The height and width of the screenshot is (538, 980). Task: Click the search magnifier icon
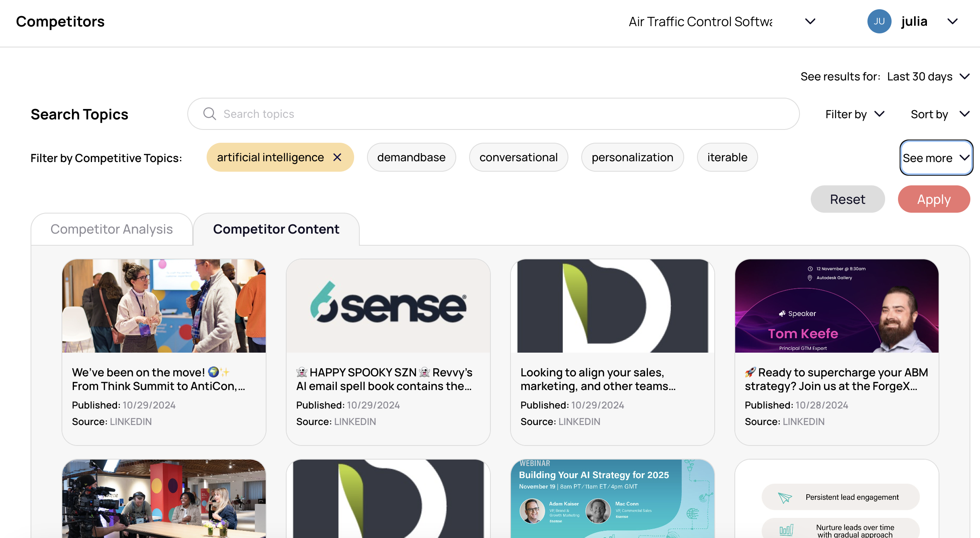pyautogui.click(x=209, y=114)
